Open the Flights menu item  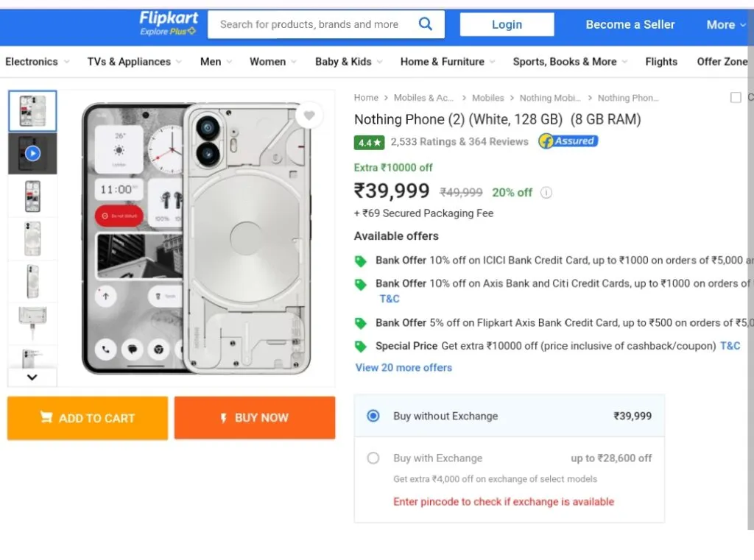pos(661,62)
